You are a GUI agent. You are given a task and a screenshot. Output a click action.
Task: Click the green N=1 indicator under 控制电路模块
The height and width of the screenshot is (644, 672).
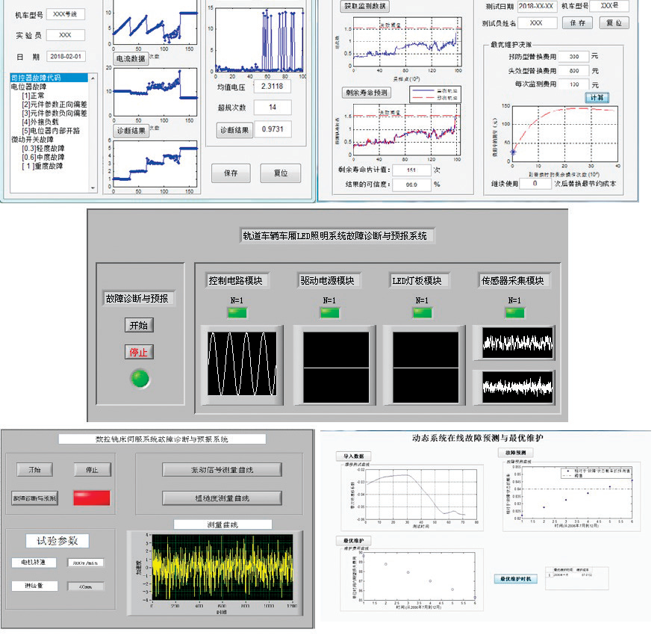coord(238,312)
